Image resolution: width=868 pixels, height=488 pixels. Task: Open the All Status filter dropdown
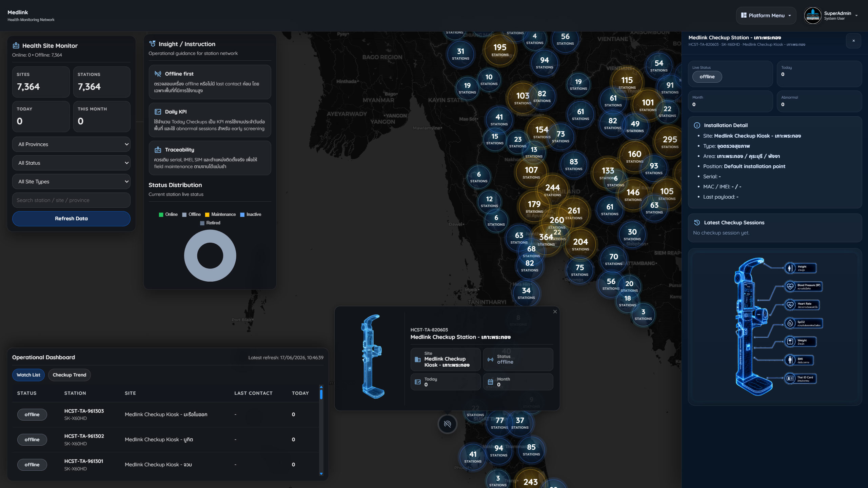click(71, 163)
